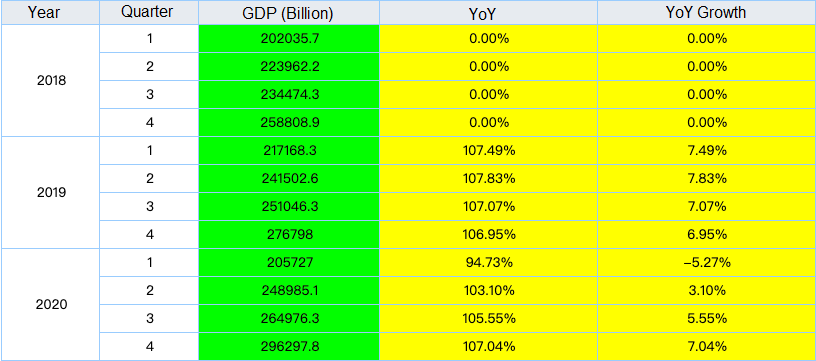The image size is (816, 361).
Task: Select YoY Growth cell showing 7.83%
Action: [x=706, y=179]
